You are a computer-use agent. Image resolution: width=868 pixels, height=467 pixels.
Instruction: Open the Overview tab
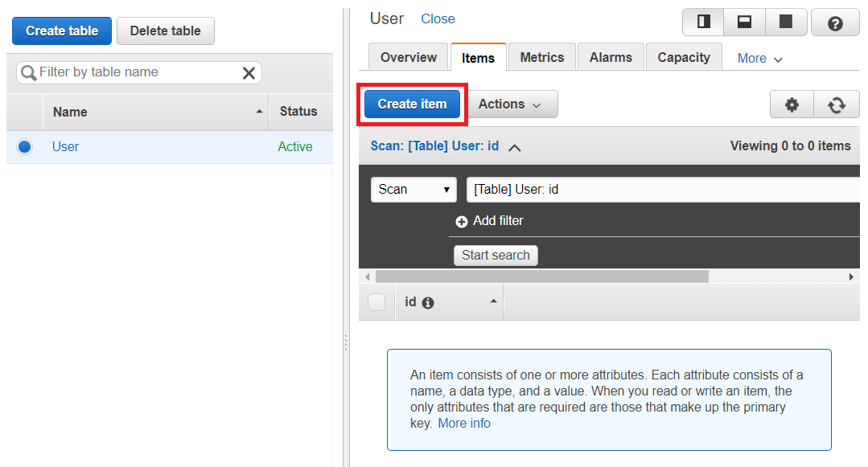click(x=409, y=57)
